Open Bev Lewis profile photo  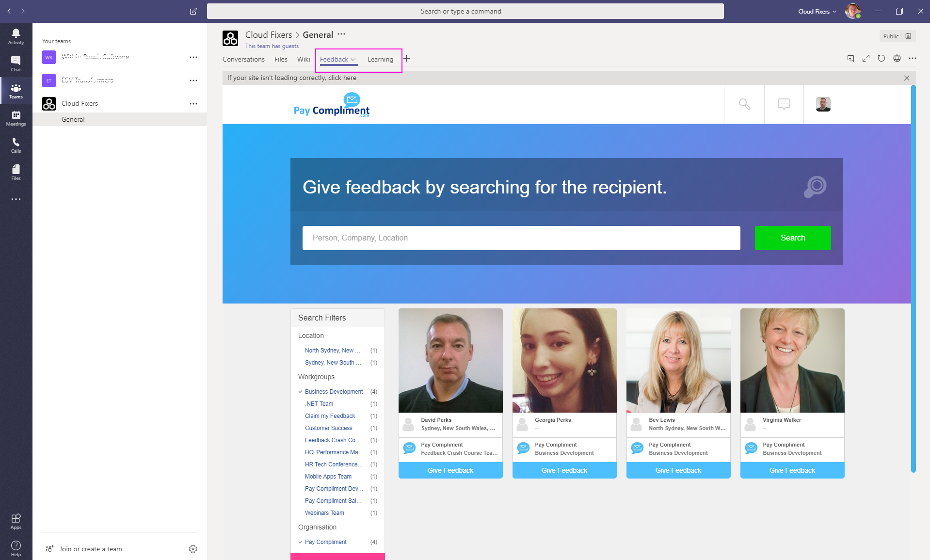[x=678, y=361]
